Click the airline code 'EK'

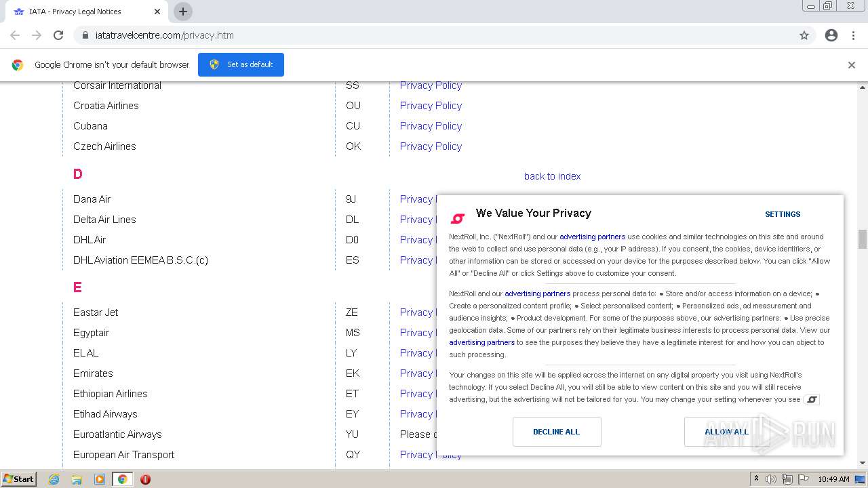tap(353, 373)
